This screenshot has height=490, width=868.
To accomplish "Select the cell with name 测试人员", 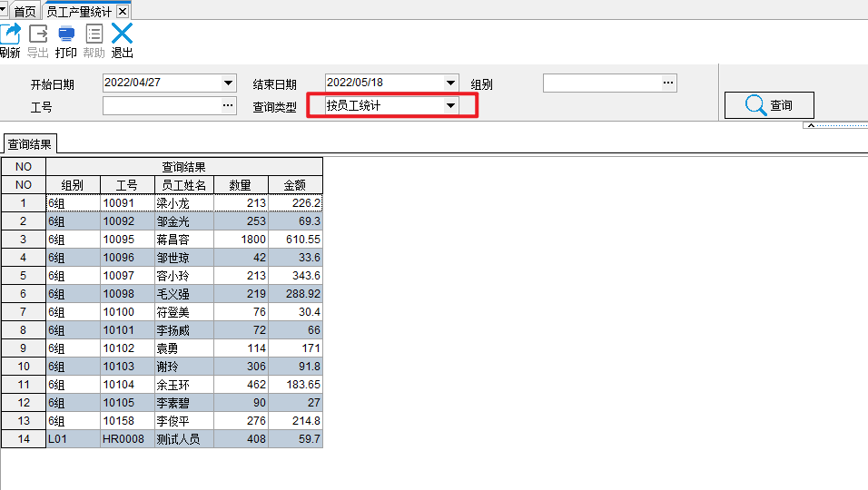I will tap(183, 439).
